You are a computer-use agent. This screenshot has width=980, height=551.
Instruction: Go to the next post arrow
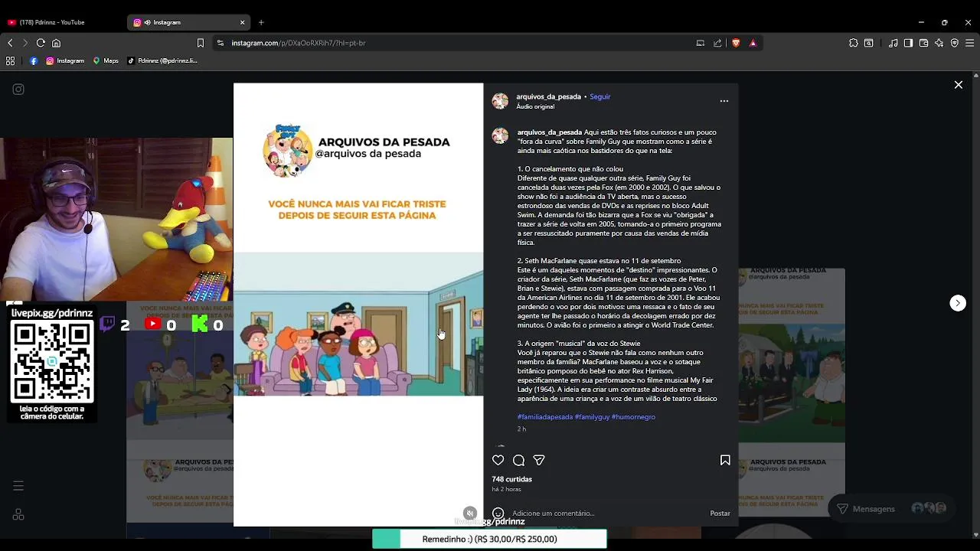(958, 303)
